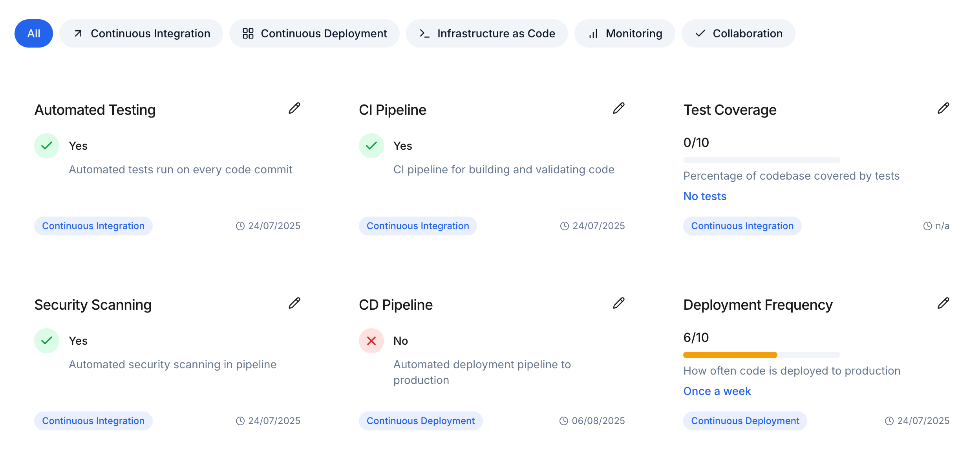Expand the Continuous Integration tag on CI Pipeline

pos(418,226)
